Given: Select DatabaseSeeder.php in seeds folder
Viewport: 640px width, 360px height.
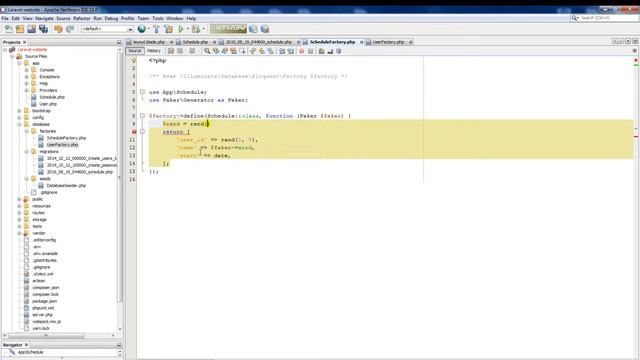Looking at the screenshot, I should click(x=66, y=185).
